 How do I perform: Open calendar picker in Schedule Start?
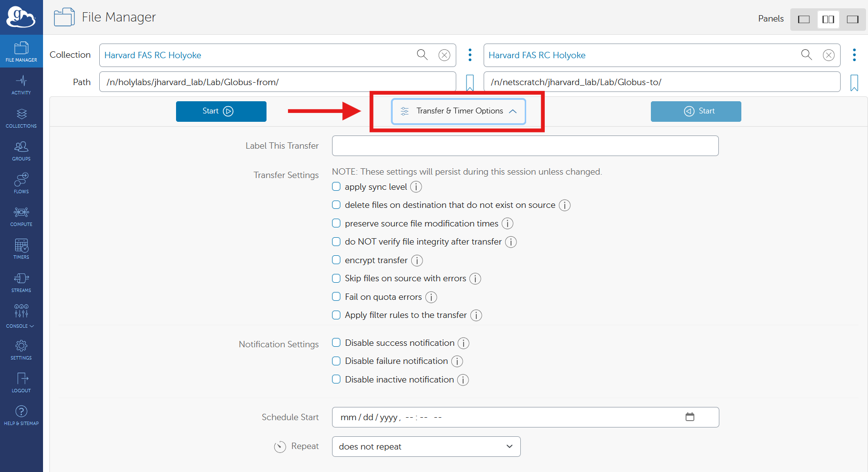(690, 417)
